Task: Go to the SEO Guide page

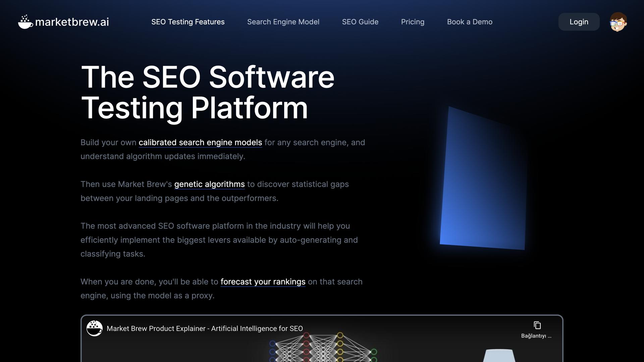Action: (x=360, y=22)
